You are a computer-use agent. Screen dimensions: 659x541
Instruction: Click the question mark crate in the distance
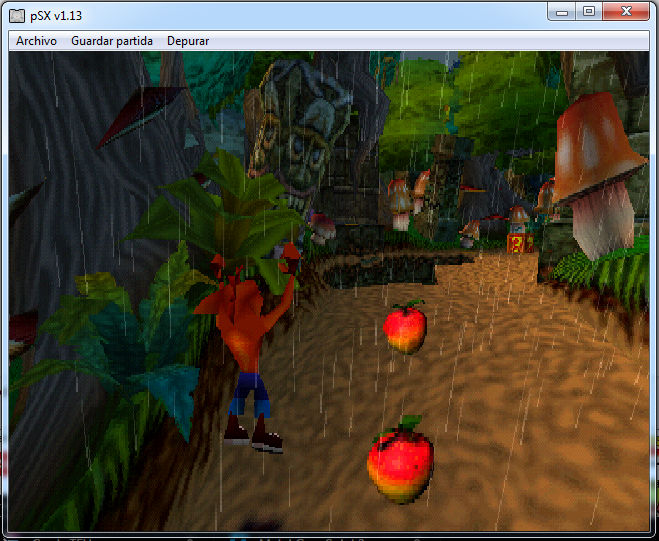pos(520,243)
